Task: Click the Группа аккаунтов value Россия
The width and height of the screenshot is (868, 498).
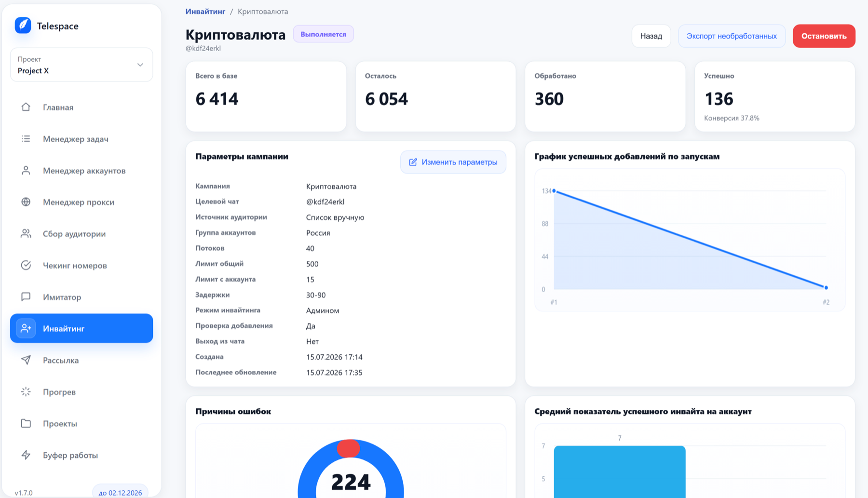Action: click(x=318, y=233)
